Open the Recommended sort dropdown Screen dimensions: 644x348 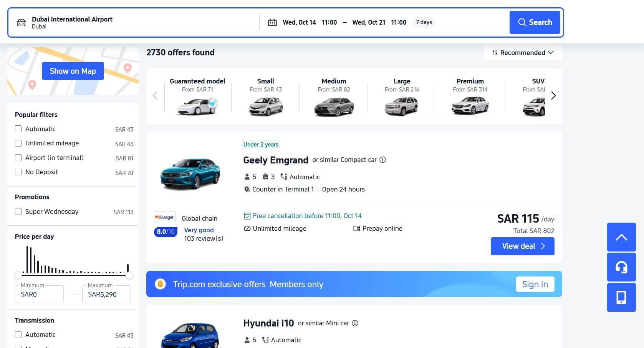coord(523,53)
